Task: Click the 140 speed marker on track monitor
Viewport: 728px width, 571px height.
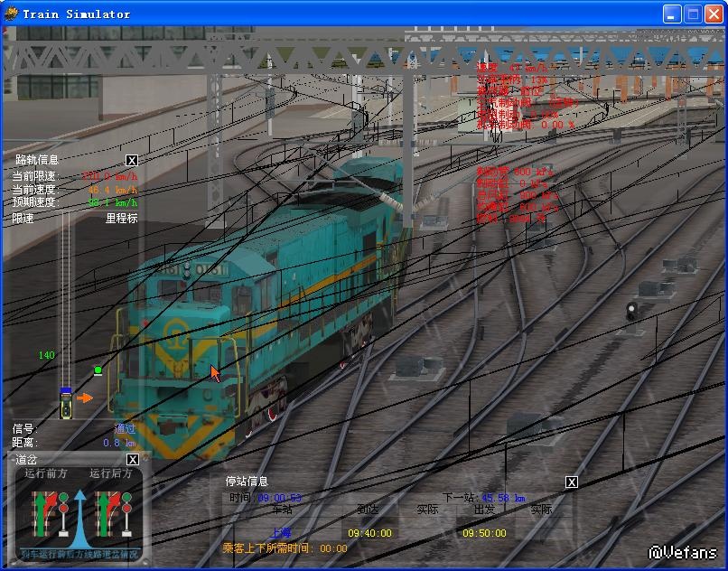Action: [46, 355]
